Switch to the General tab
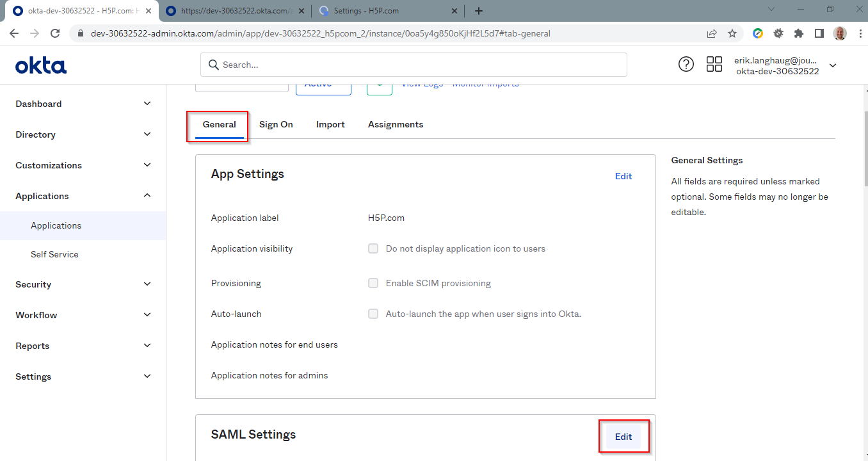The image size is (868, 461). [220, 124]
